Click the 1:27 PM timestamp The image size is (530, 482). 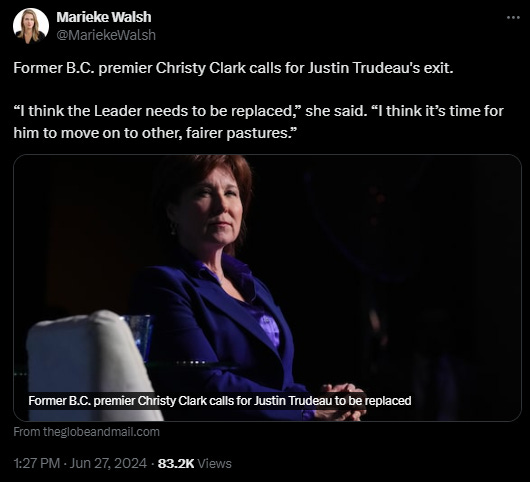coord(37,463)
